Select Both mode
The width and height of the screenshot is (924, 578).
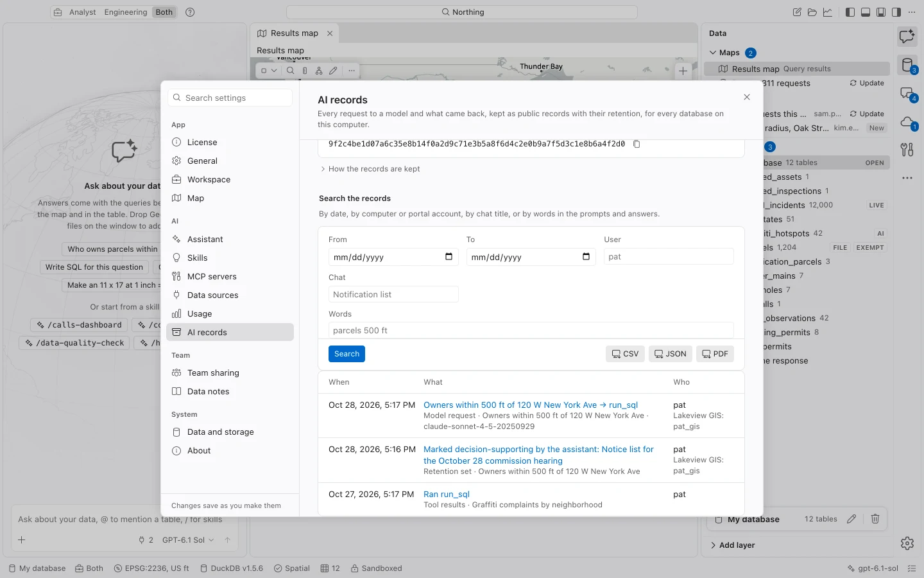click(164, 12)
